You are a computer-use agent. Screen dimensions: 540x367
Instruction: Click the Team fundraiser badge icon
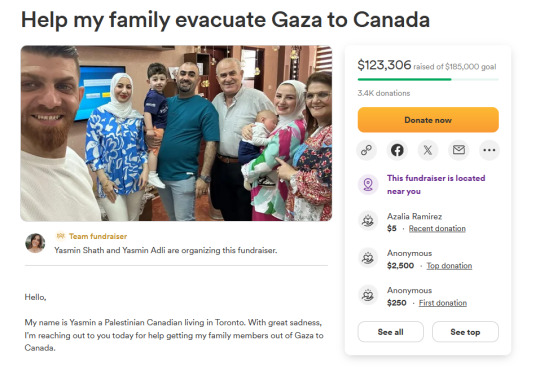pos(61,236)
